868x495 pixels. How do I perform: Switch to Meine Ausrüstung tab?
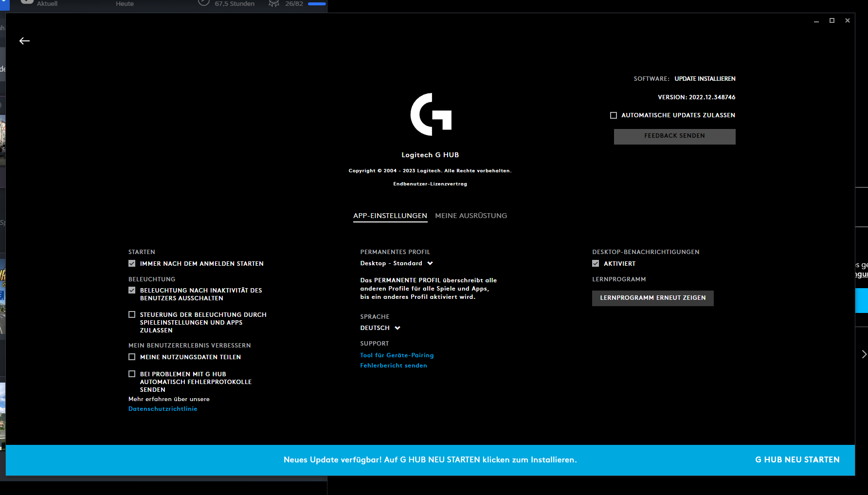[x=471, y=216]
